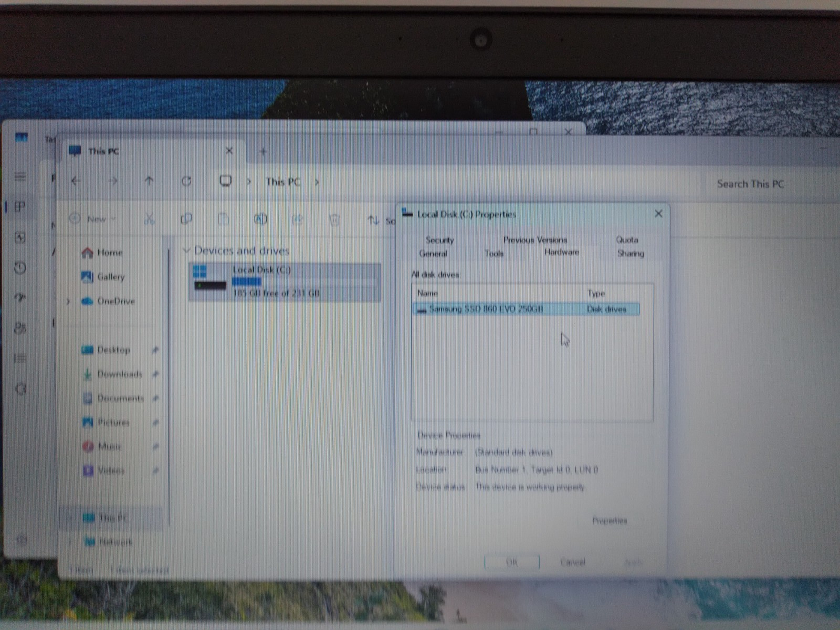This screenshot has width=840, height=630.
Task: Expand Network in navigation pane
Action: pyautogui.click(x=70, y=542)
